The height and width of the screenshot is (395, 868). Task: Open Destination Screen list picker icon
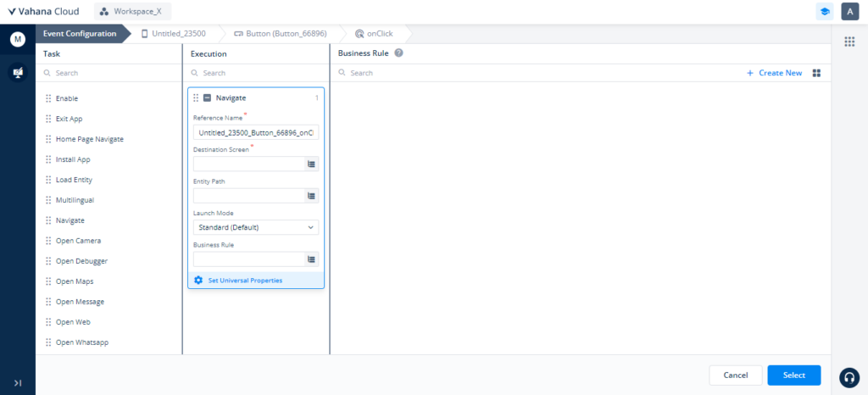312,164
